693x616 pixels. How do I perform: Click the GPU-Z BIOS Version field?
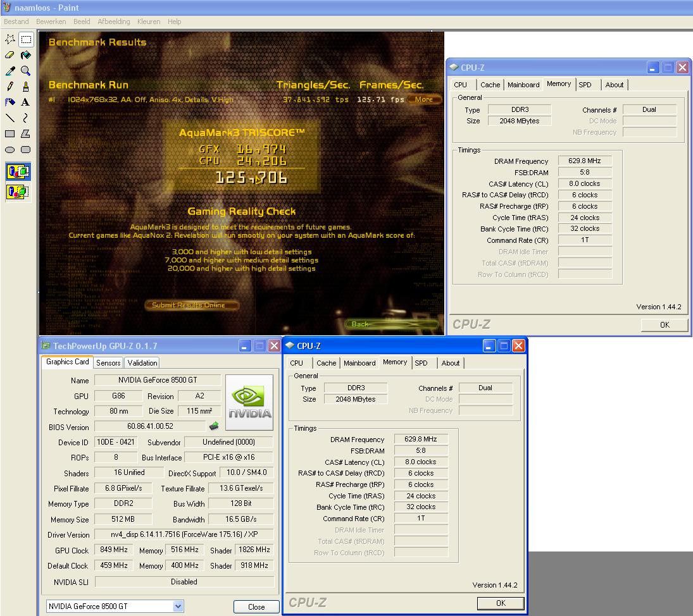[x=150, y=426]
